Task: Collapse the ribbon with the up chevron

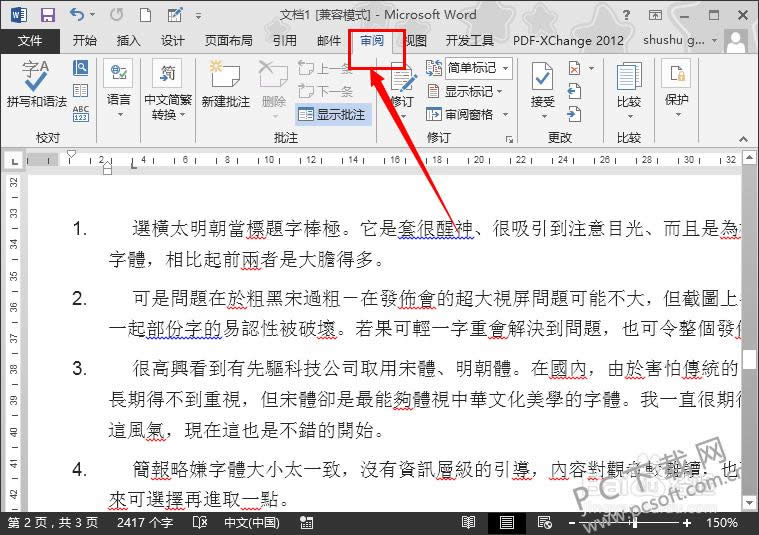Action: [x=743, y=139]
